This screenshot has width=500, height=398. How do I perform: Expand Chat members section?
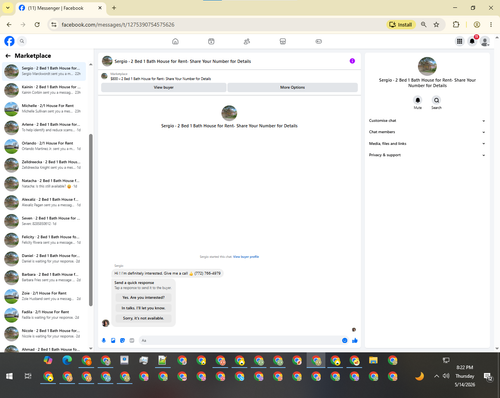click(x=427, y=132)
